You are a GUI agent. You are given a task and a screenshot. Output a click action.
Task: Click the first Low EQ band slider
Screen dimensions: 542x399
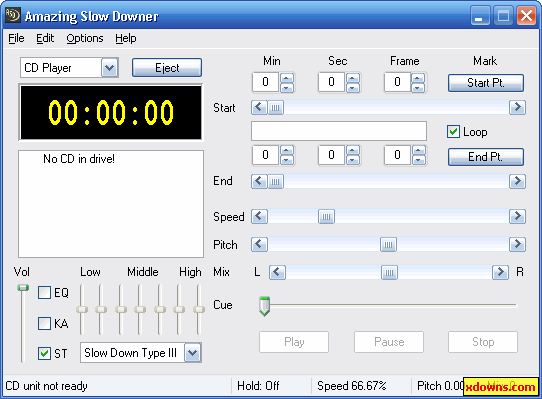[x=82, y=309]
